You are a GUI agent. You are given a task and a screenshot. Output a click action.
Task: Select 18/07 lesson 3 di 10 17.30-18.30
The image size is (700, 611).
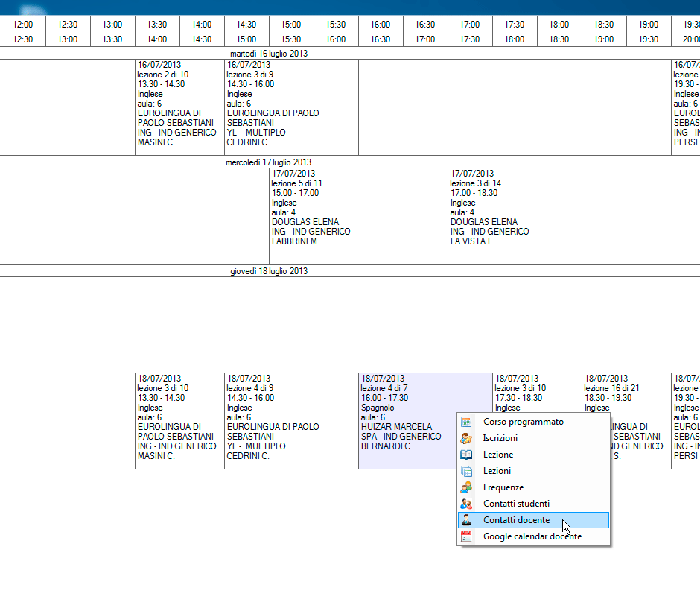(x=537, y=392)
